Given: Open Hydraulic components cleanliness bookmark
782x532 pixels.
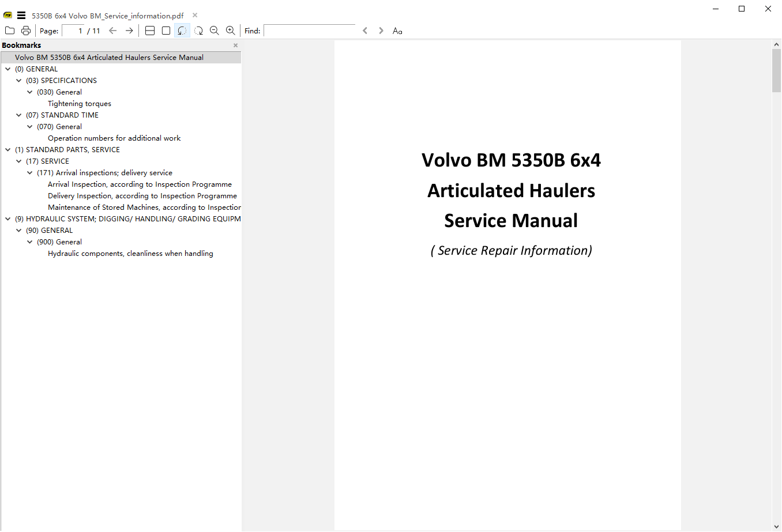Looking at the screenshot, I should [x=130, y=253].
